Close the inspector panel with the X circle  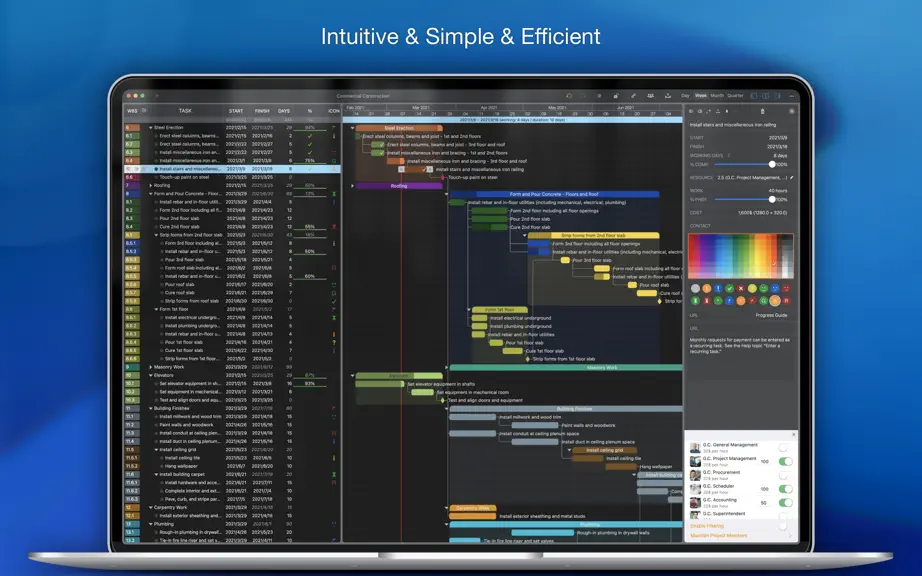click(x=792, y=111)
